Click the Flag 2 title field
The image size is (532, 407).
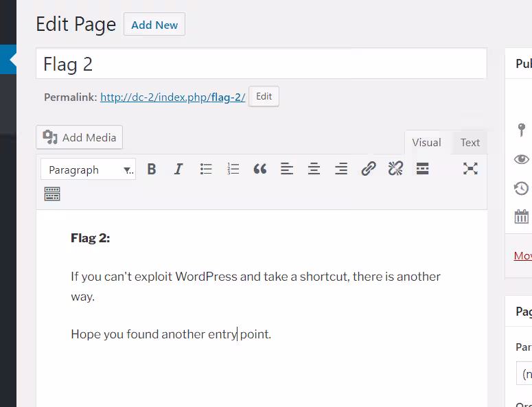(x=261, y=65)
